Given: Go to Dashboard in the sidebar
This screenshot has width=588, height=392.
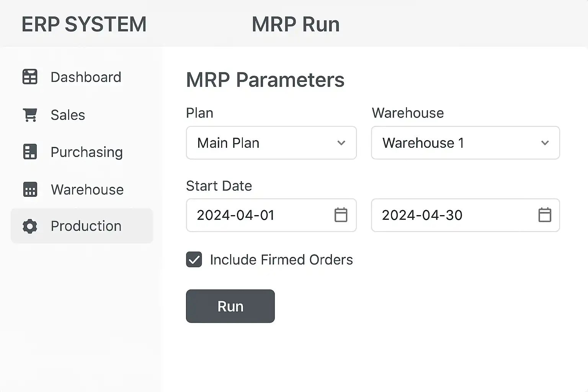Looking at the screenshot, I should [86, 77].
